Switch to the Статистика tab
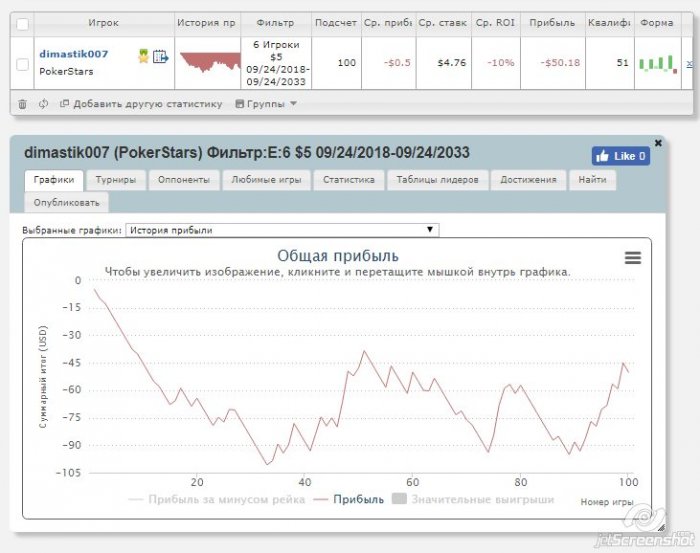Image resolution: width=700 pixels, height=553 pixels. pyautogui.click(x=349, y=180)
